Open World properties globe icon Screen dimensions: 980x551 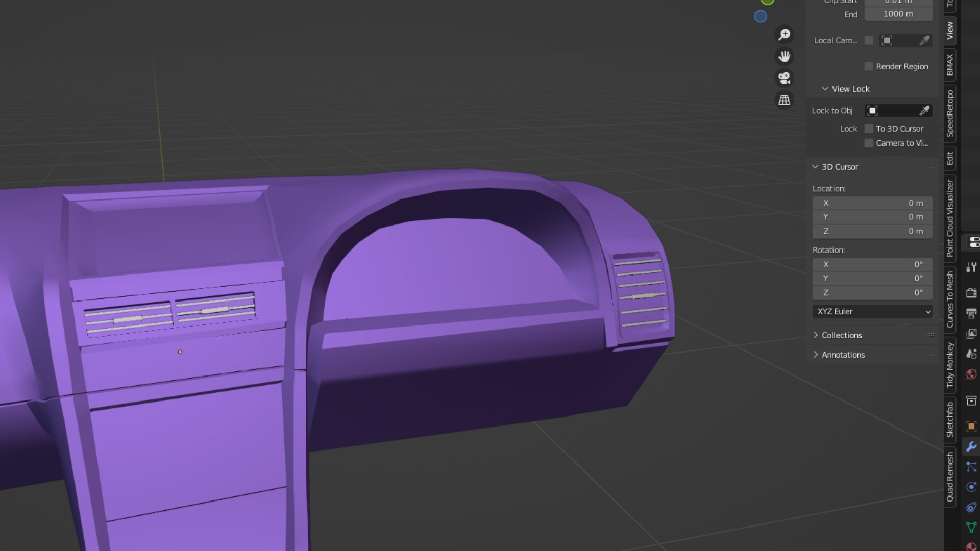click(x=971, y=374)
